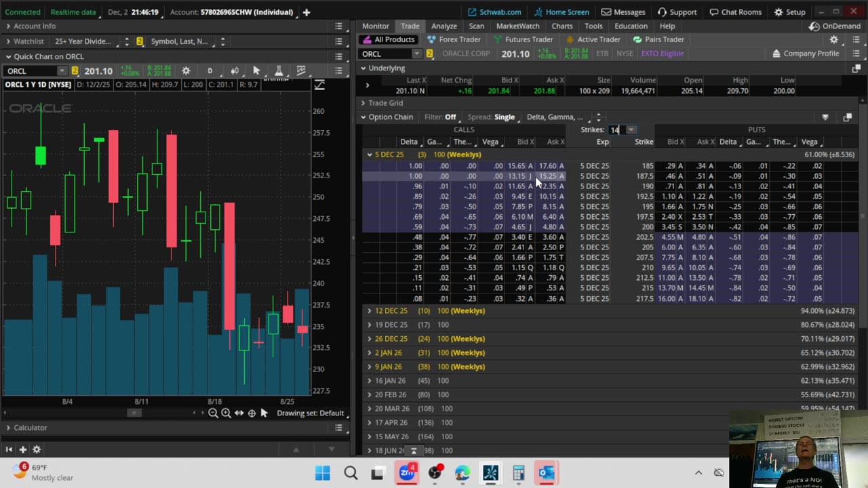Toggle the Filter Off option chain setting

[x=440, y=117]
